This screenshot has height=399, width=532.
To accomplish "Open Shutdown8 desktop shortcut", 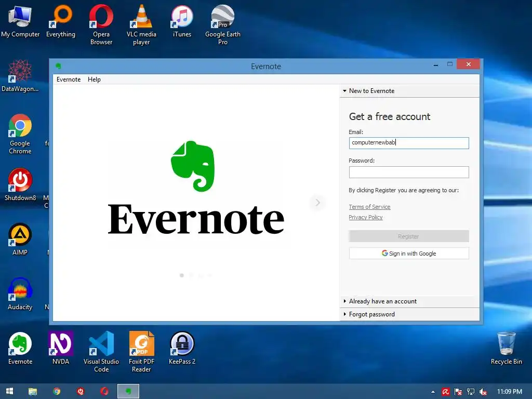I will [x=20, y=184].
